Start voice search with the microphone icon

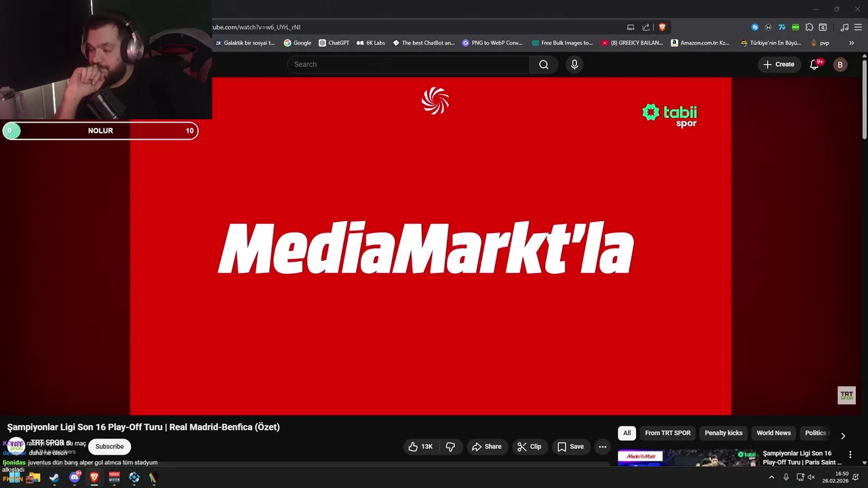coord(574,64)
